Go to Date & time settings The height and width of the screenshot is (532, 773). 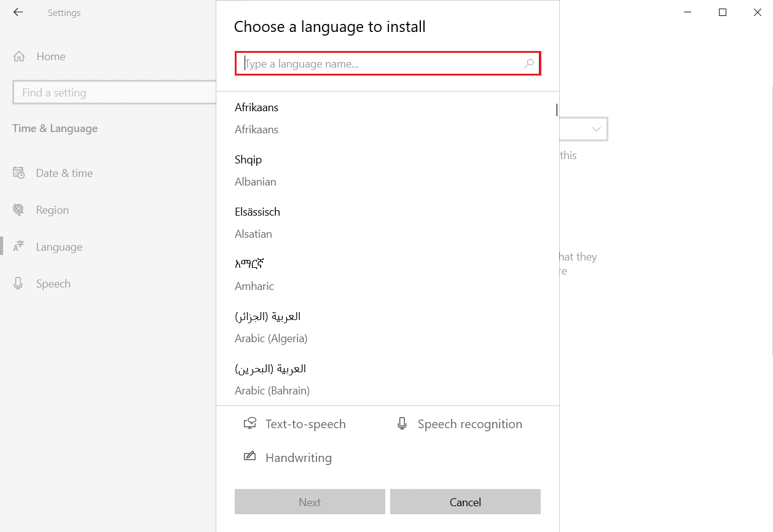click(x=65, y=173)
